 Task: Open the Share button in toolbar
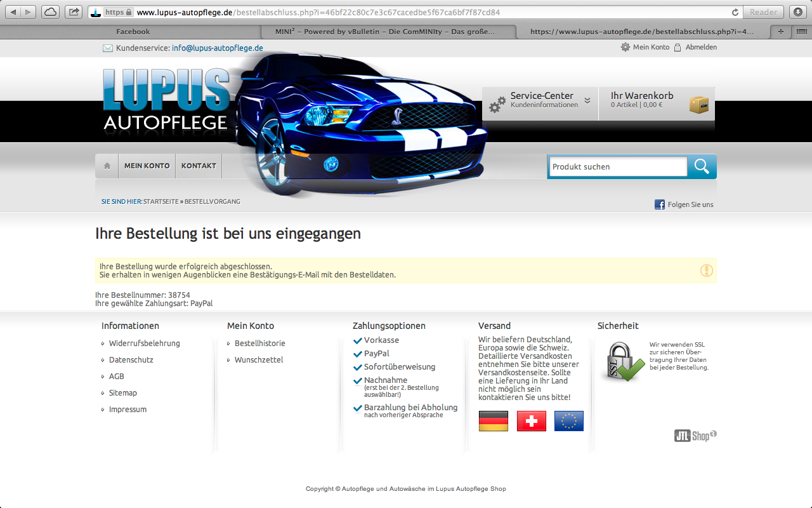point(74,12)
